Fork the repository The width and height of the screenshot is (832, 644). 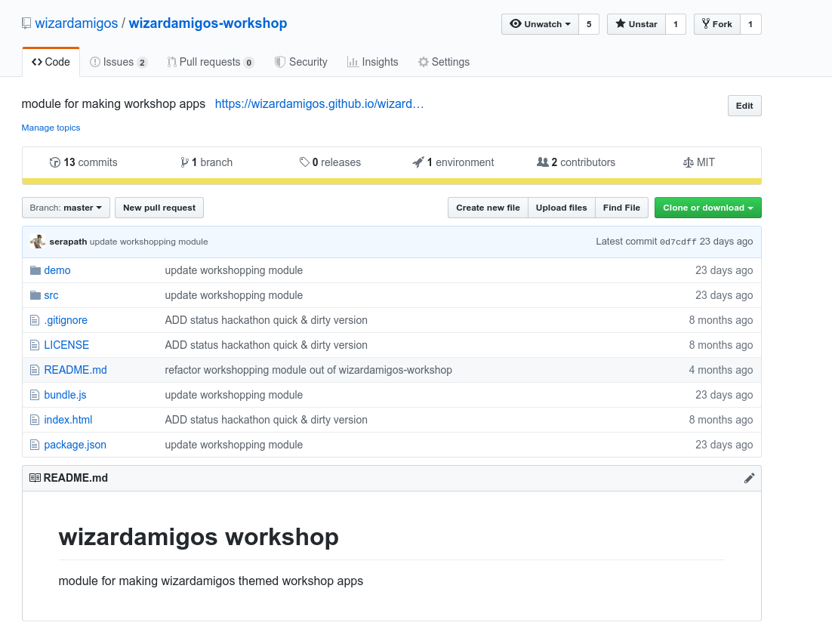[716, 24]
